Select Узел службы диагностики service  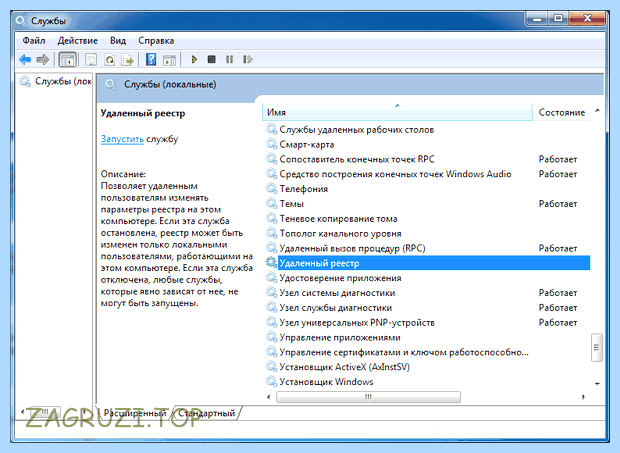336,308
